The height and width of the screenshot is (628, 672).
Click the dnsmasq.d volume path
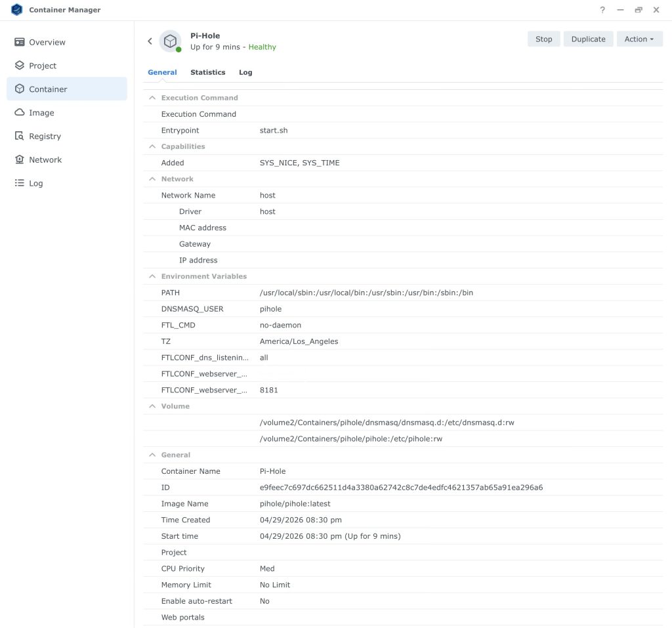tap(387, 423)
